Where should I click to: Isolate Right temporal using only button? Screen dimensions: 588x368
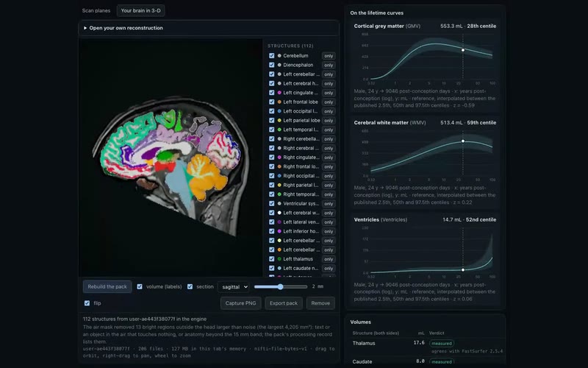point(329,194)
